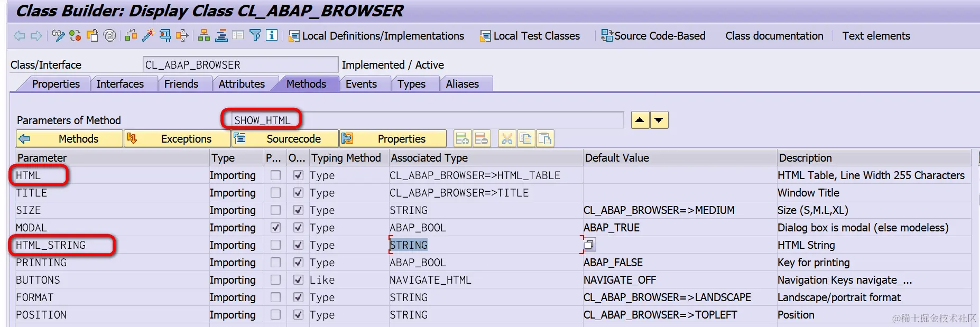Go to next method with down arrow

659,120
